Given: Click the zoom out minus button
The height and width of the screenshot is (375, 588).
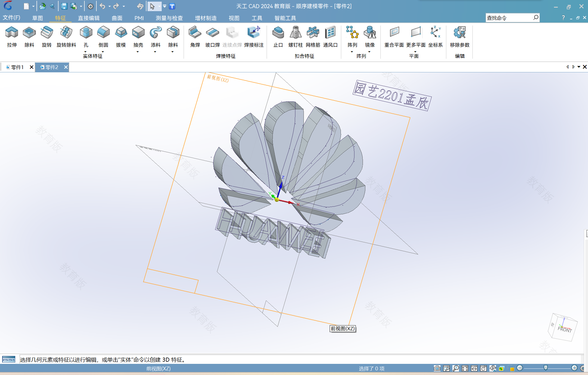Looking at the screenshot, I should point(520,368).
